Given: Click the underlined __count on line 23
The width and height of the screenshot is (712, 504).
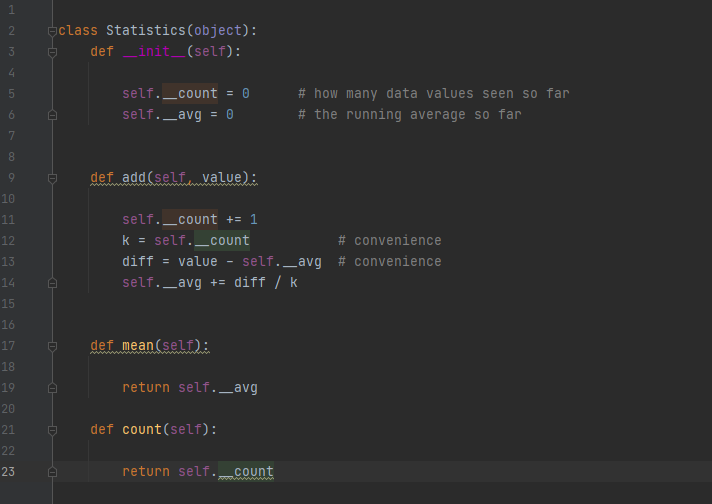Looking at the screenshot, I should pyautogui.click(x=246, y=471).
